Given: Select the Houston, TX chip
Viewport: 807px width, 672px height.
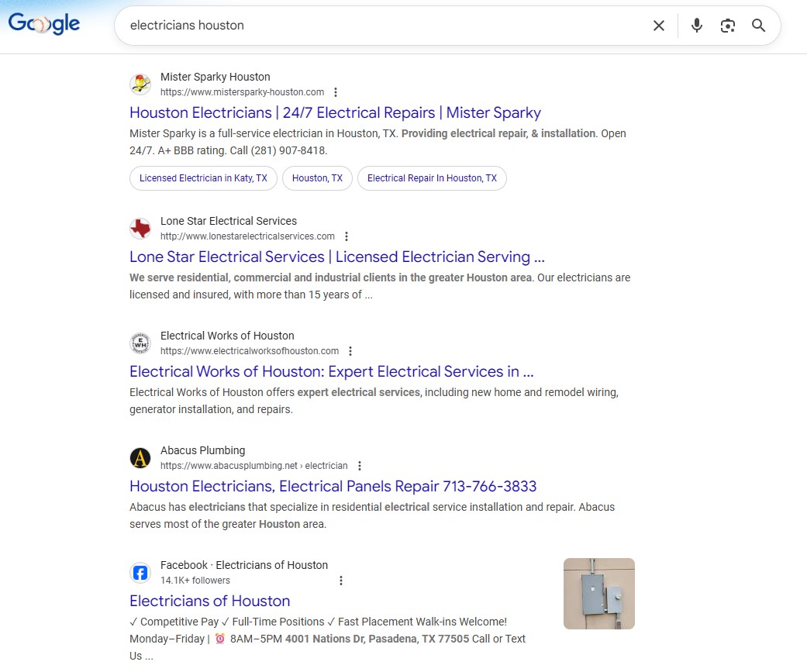Looking at the screenshot, I should point(317,178).
